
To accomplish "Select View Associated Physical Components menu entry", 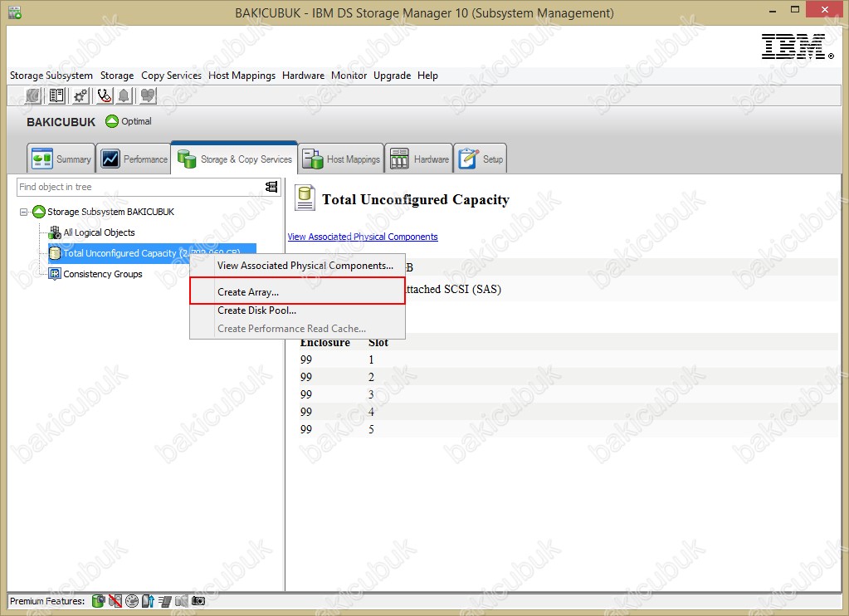I will pyautogui.click(x=297, y=266).
